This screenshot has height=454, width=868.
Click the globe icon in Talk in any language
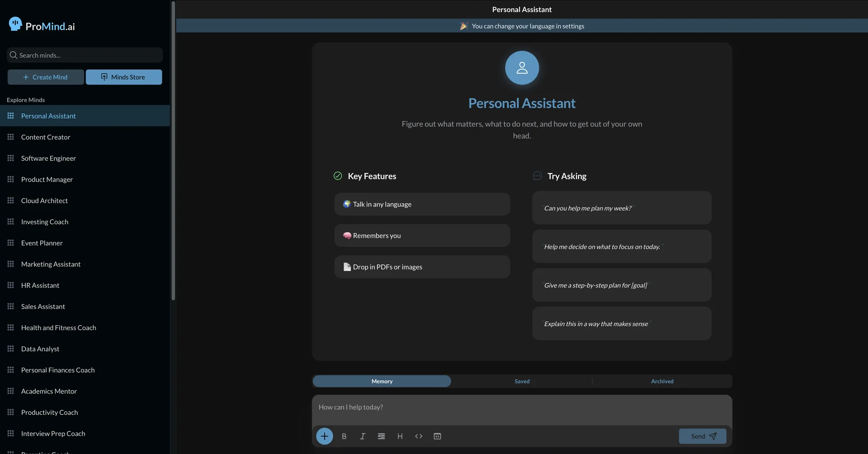tap(347, 204)
